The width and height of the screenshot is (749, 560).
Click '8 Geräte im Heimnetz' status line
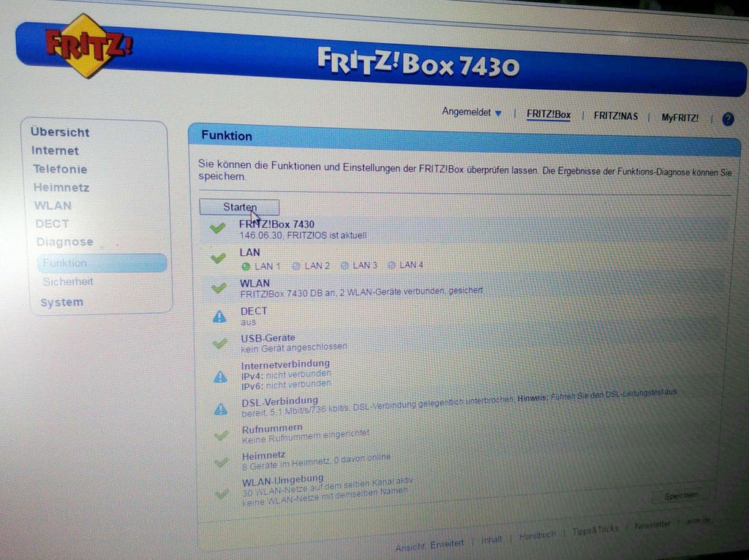coord(316,461)
